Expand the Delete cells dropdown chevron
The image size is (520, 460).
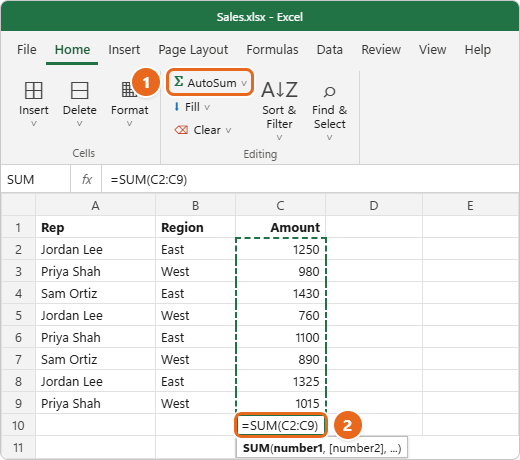pyautogui.click(x=79, y=124)
